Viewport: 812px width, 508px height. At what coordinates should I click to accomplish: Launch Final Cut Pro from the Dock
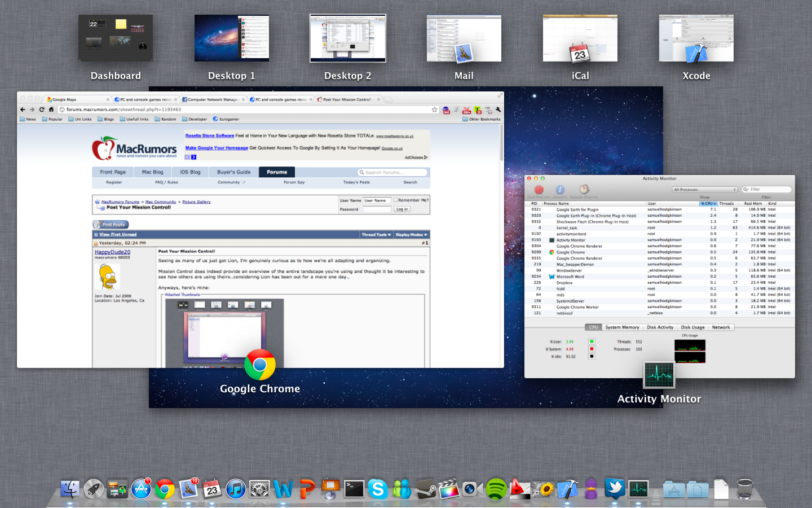(449, 489)
